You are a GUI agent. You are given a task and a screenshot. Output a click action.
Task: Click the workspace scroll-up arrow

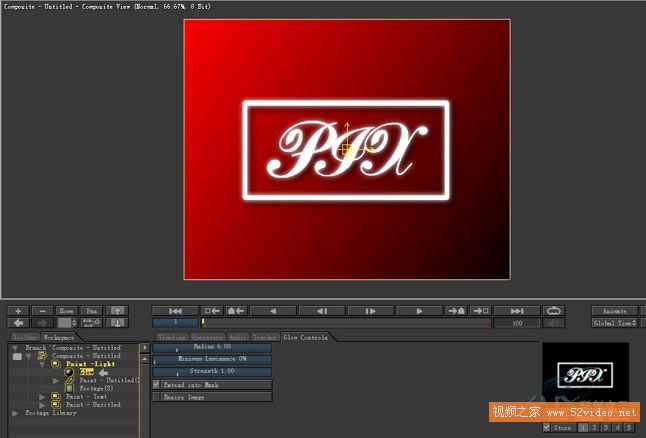(x=145, y=360)
